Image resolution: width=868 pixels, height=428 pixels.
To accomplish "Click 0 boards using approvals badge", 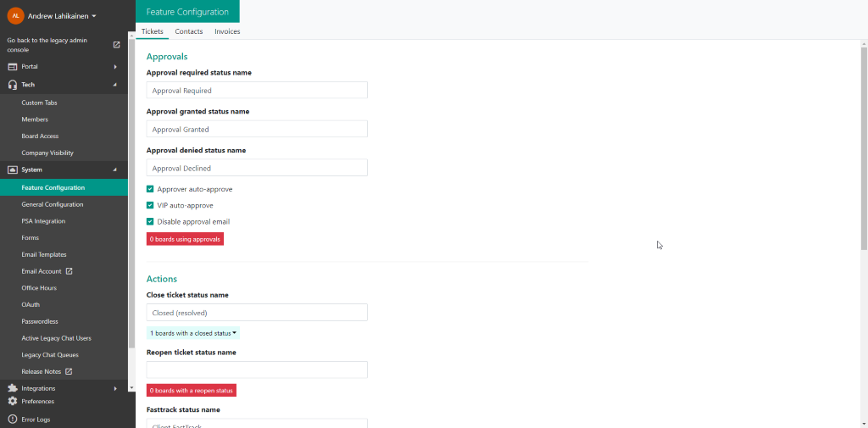I will click(x=185, y=239).
